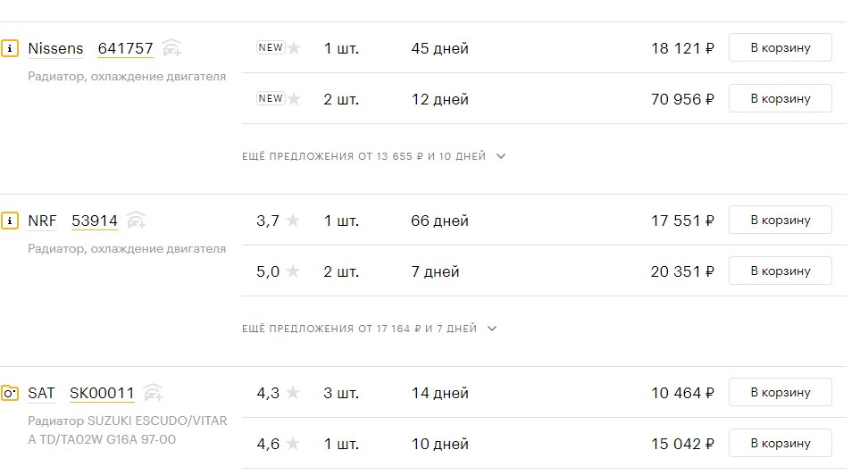Screen dimensions: 868x475
Task: Open the Nissens article number 641757
Action: [x=125, y=48]
